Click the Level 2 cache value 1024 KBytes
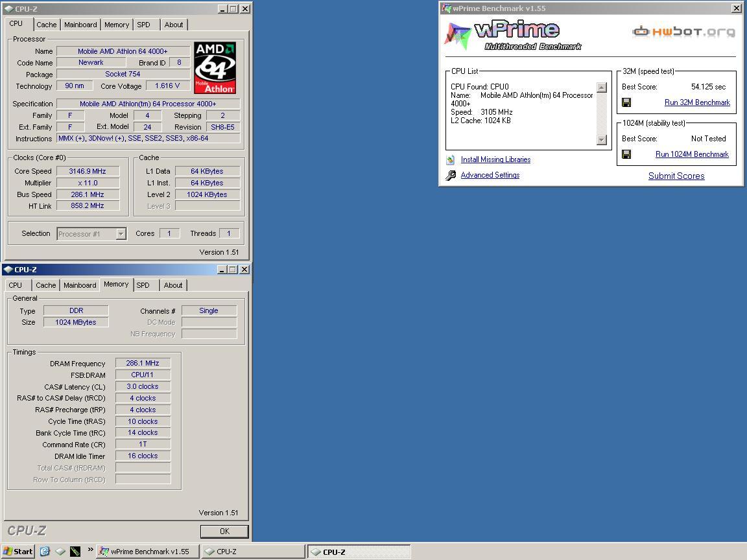 point(207,194)
